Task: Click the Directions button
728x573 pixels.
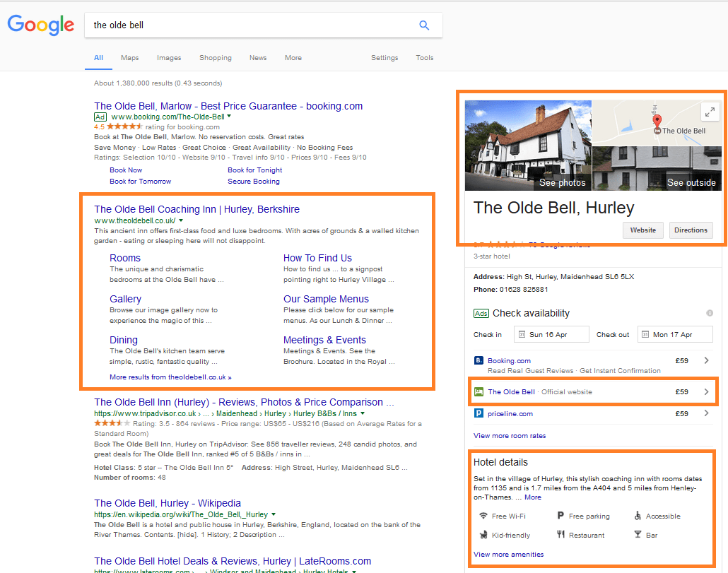Action: click(691, 230)
